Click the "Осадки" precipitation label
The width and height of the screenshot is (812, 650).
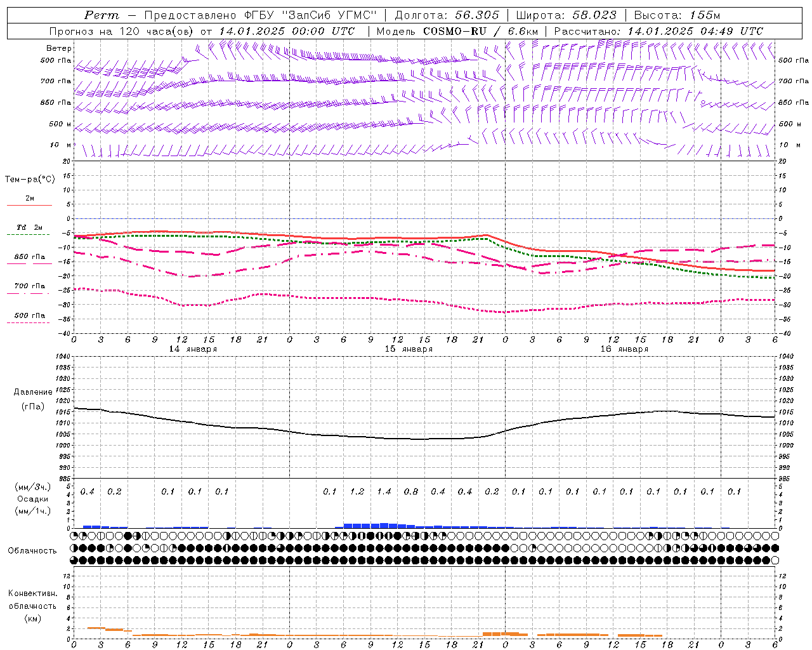[32, 499]
